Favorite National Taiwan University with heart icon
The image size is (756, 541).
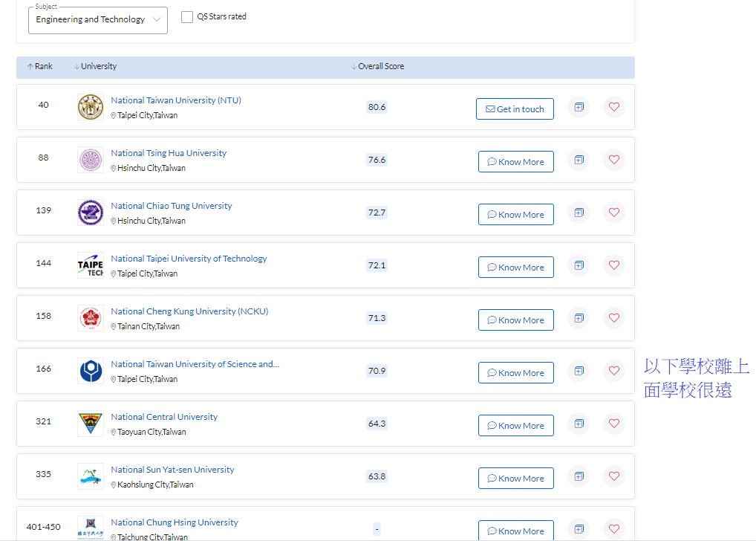click(x=613, y=107)
